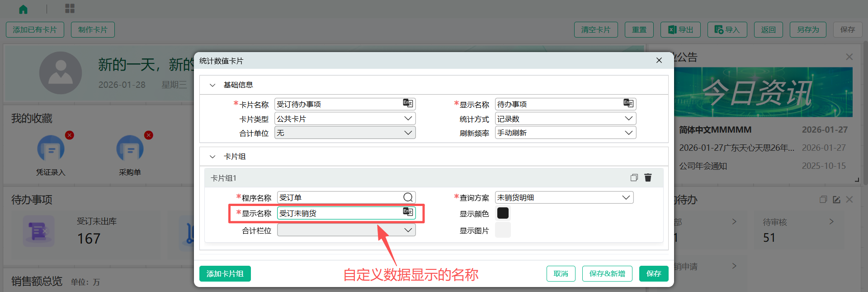The width and height of the screenshot is (868, 292).
Task: Click 取消 to cancel the dialog
Action: pos(561,273)
